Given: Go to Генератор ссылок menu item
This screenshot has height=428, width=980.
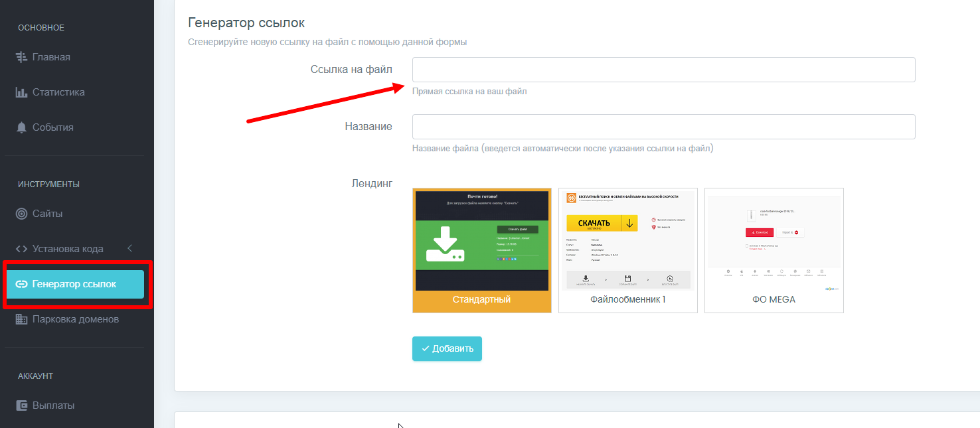Looking at the screenshot, I should (x=74, y=284).
